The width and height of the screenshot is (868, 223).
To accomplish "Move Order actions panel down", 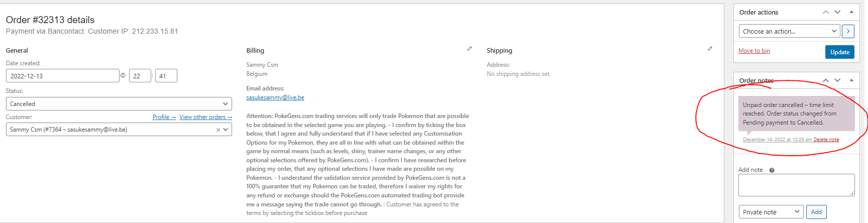I will [x=837, y=12].
